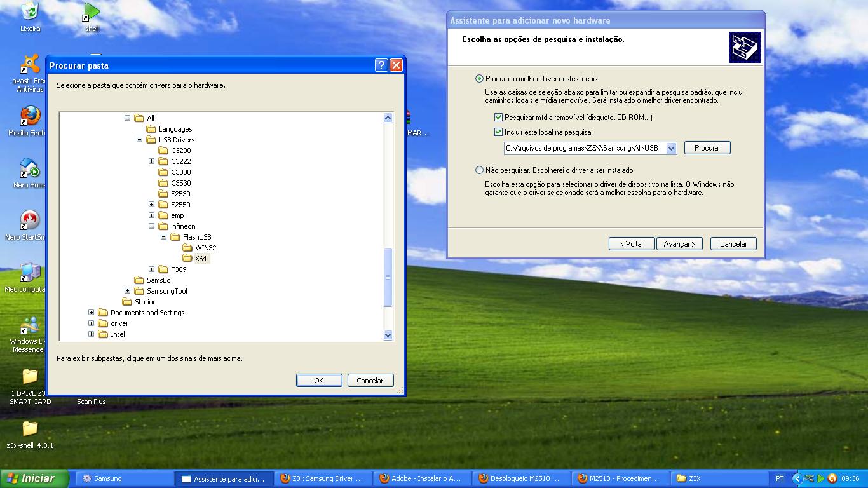Click Cancelar in hardware wizard

(x=733, y=244)
